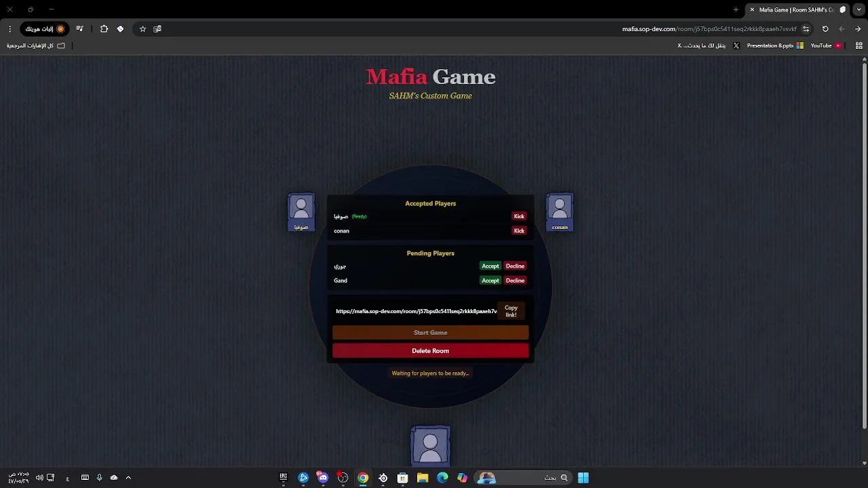This screenshot has width=868, height=488.
Task: Copy the room link
Action: tap(511, 311)
